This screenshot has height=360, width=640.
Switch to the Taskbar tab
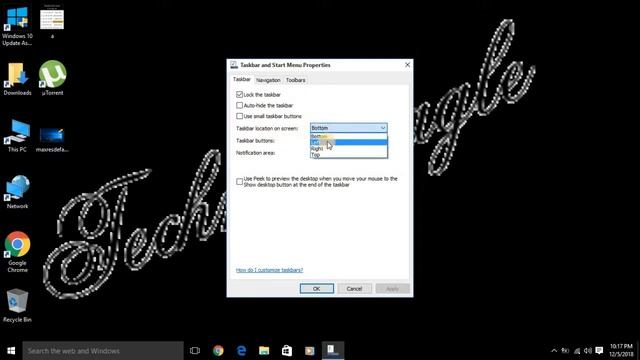[x=242, y=79]
